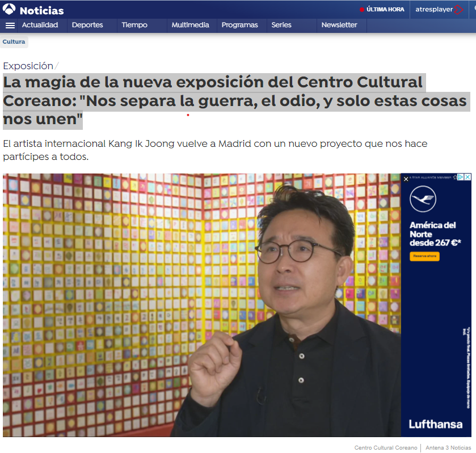This screenshot has width=476, height=453.
Task: Close the Lufthansa ad with black X
Action: 406,179
